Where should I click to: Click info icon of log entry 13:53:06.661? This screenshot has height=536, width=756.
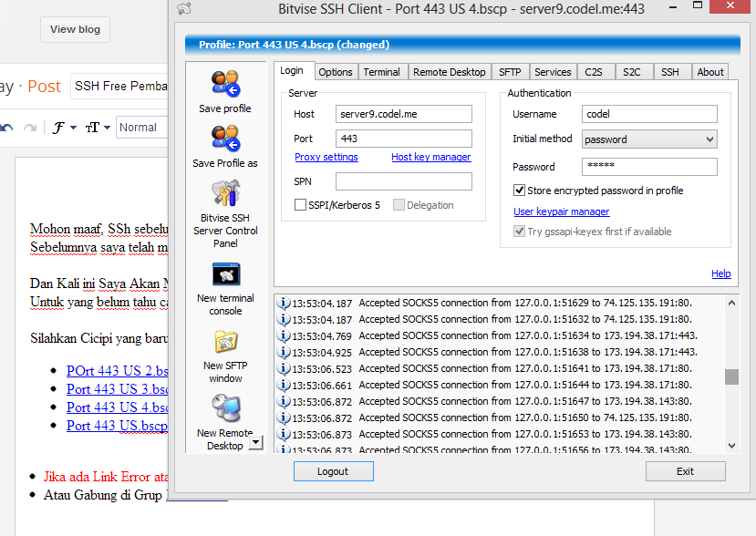283,385
